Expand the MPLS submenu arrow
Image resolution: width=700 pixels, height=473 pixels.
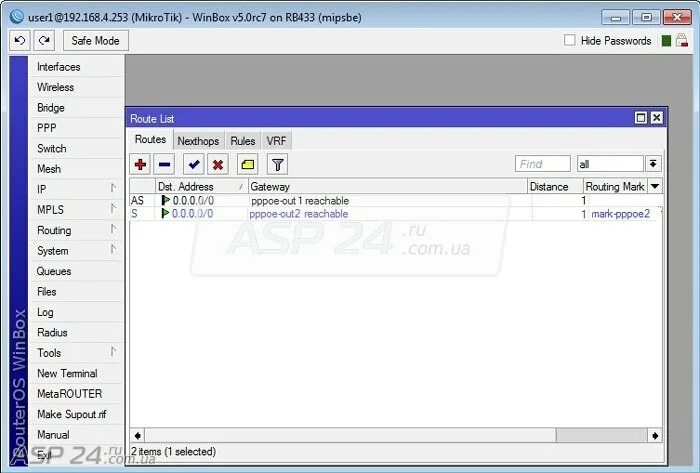(113, 208)
